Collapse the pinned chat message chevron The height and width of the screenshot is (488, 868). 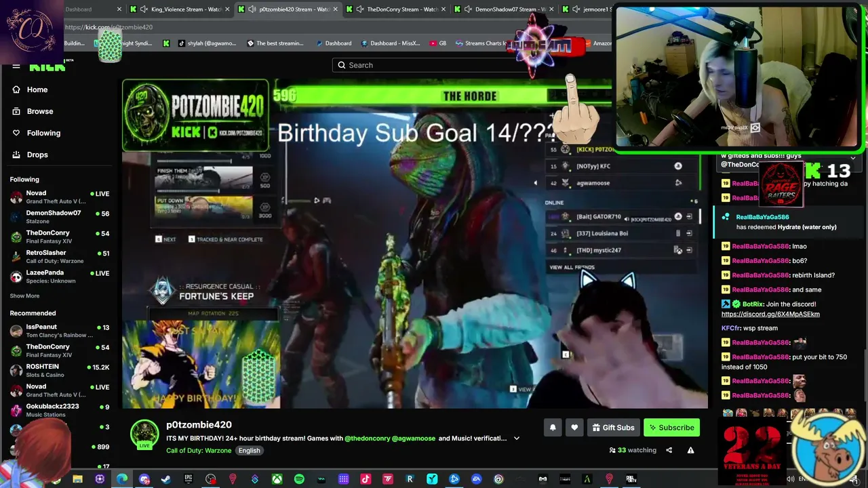[x=853, y=157]
